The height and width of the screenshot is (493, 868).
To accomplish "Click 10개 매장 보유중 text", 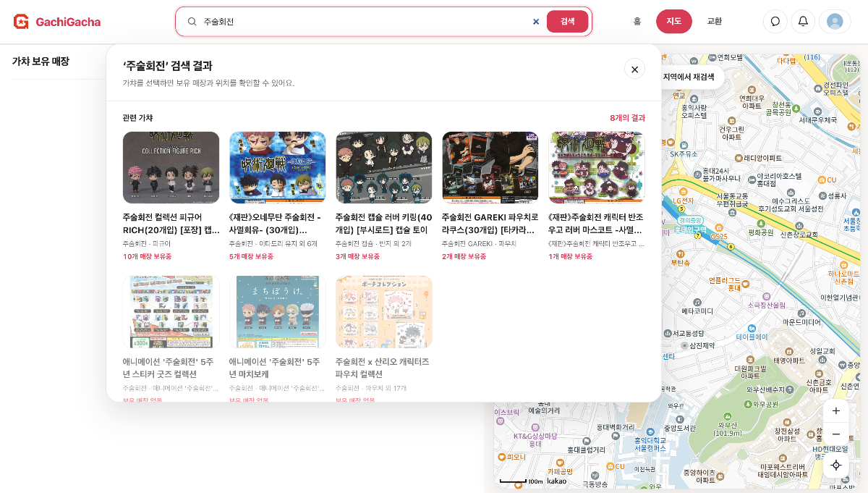I will [x=148, y=256].
